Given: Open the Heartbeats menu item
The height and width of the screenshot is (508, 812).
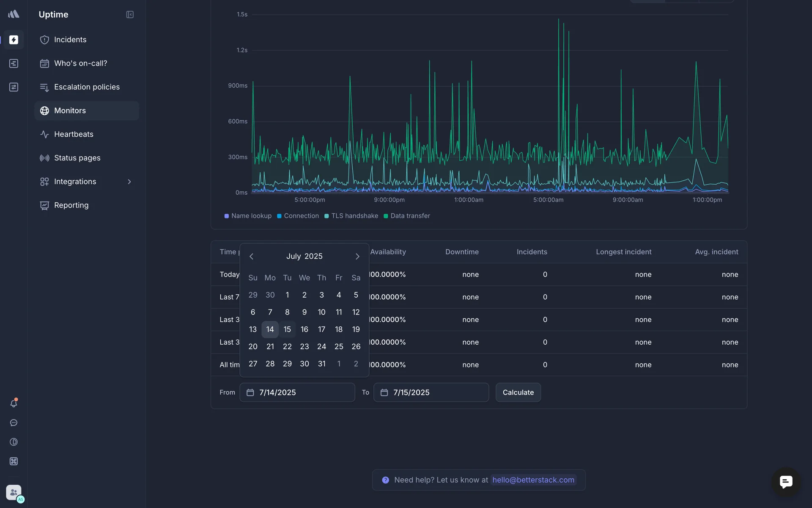Looking at the screenshot, I should [74, 134].
